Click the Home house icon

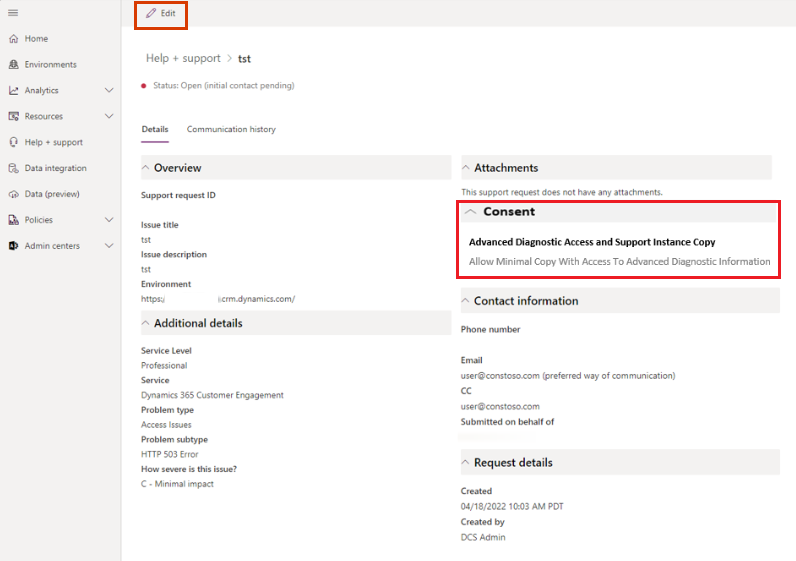tap(14, 39)
